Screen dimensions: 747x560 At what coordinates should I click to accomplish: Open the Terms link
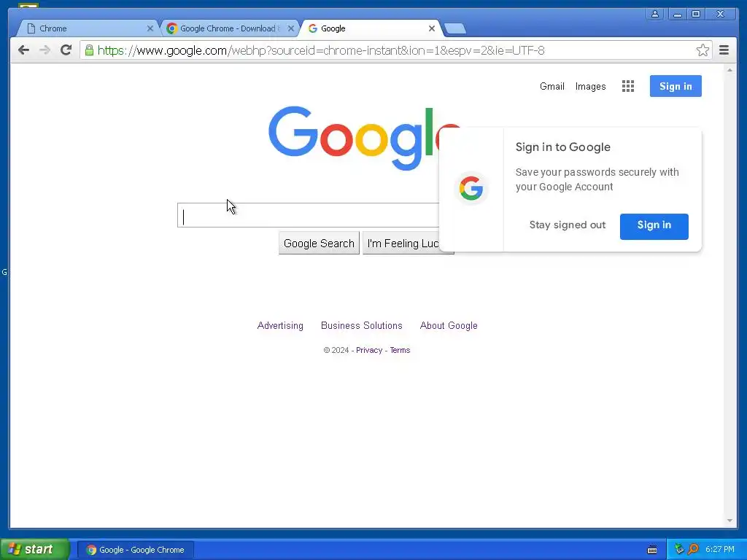coord(400,350)
